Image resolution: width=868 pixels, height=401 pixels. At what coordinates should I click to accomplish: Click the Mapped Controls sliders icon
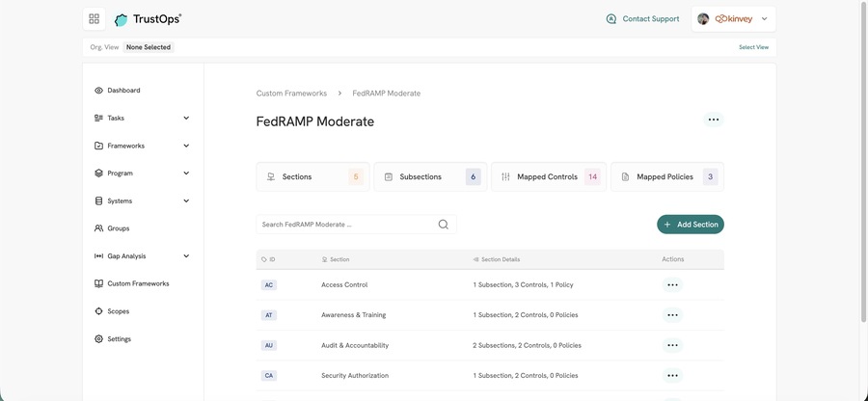505,177
